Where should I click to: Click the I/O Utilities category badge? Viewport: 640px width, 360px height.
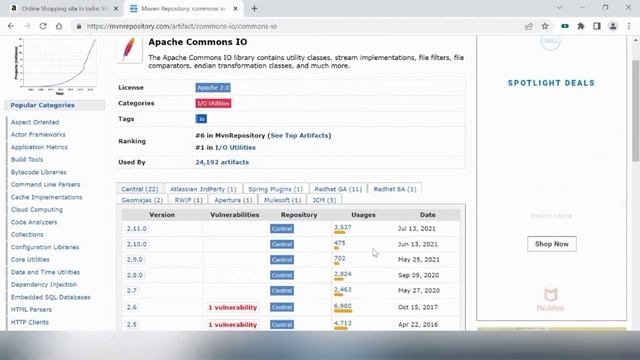click(213, 103)
